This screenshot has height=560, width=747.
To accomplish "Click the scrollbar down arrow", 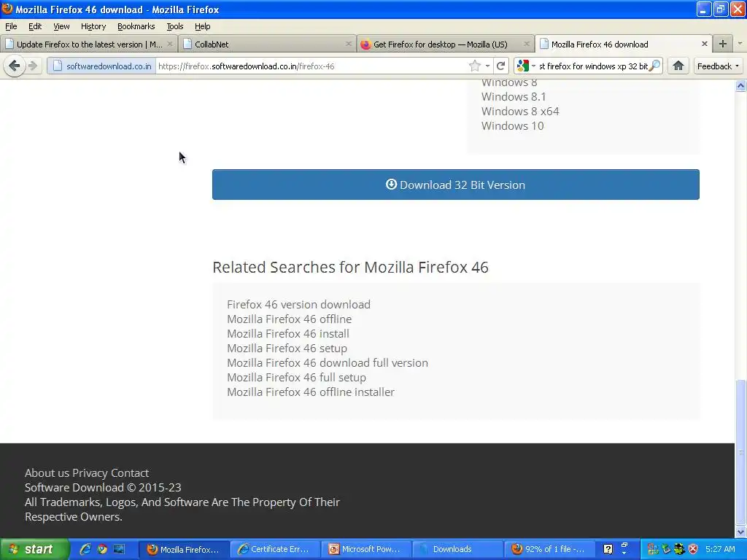I will tap(740, 532).
